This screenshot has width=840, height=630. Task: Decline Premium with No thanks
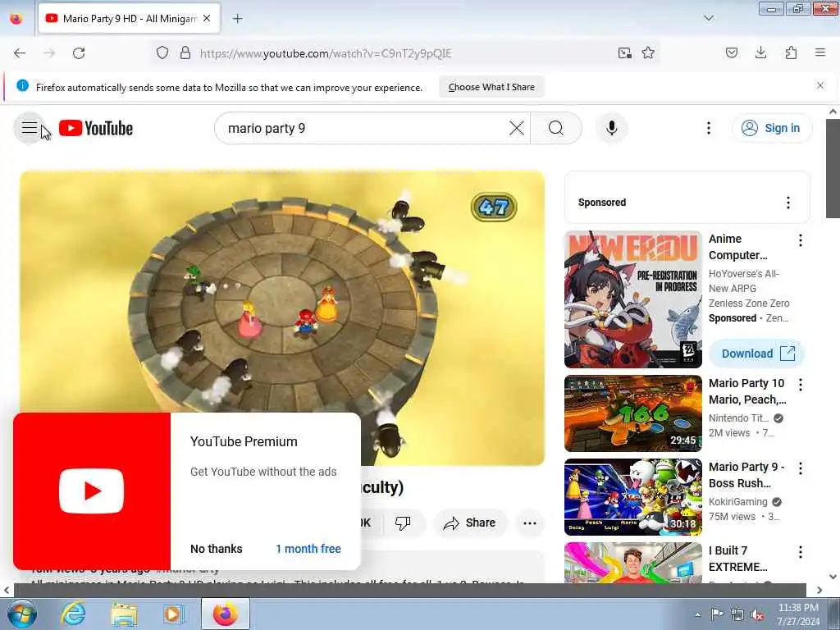[216, 549]
